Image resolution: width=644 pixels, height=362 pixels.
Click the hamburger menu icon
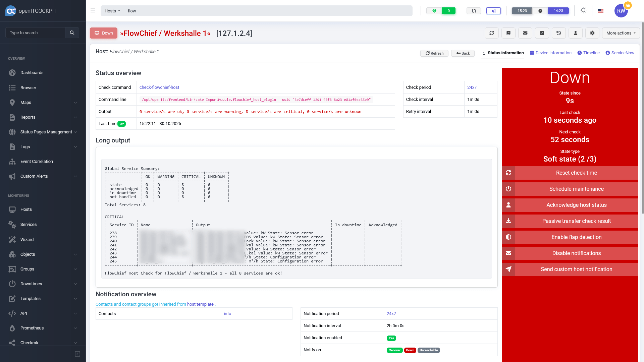tap(93, 10)
